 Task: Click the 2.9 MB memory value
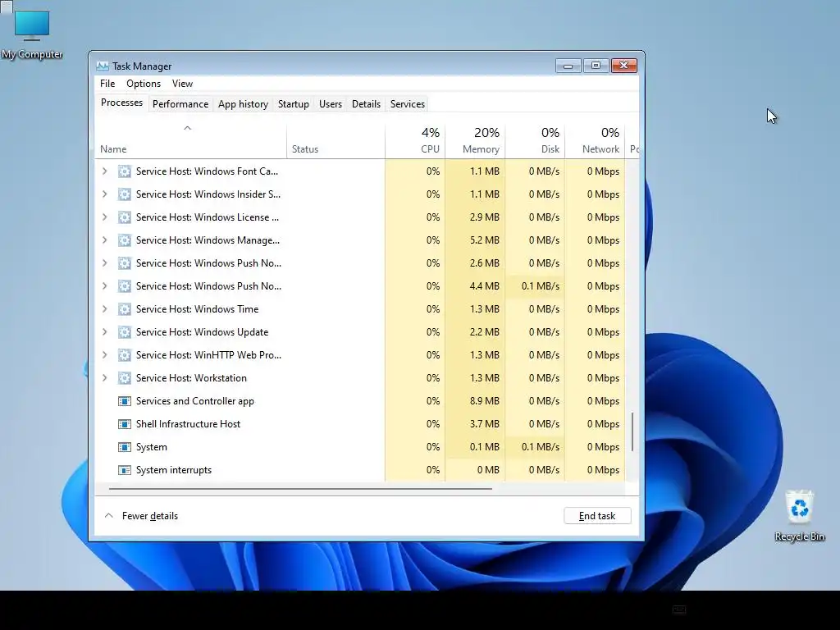coord(484,217)
